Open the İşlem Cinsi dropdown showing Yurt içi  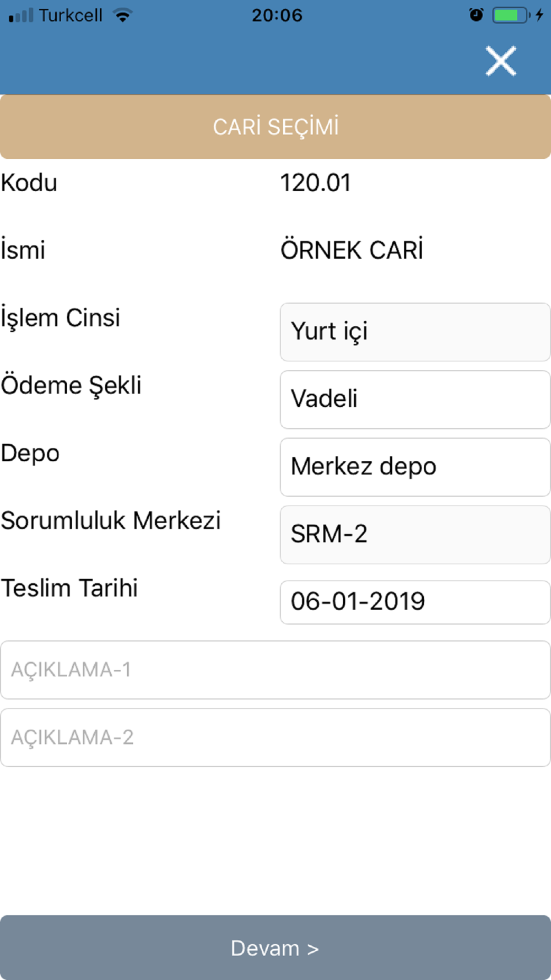coord(415,332)
